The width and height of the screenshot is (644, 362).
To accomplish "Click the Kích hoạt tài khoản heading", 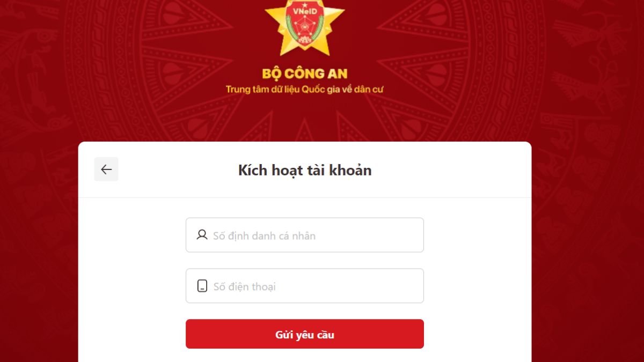I will click(x=305, y=170).
